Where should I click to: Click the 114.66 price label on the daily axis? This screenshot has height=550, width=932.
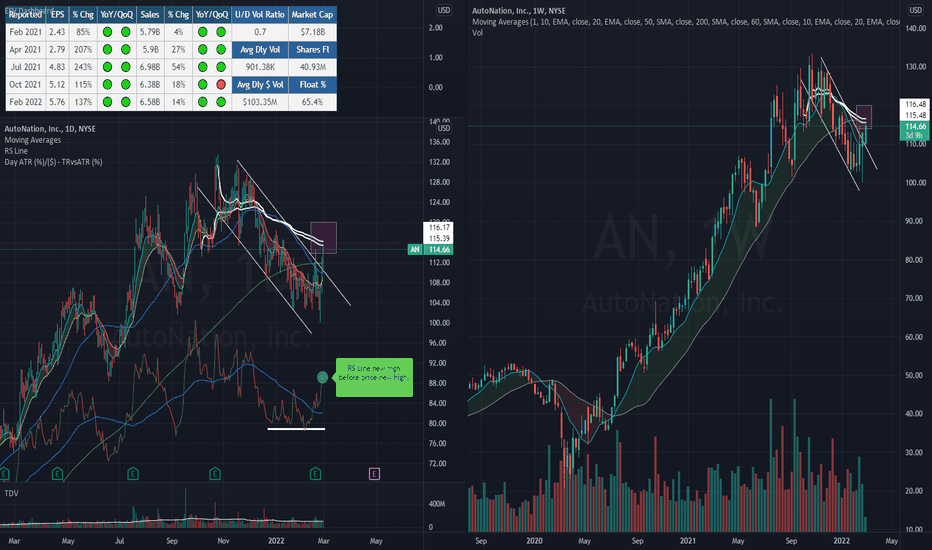tap(439, 250)
